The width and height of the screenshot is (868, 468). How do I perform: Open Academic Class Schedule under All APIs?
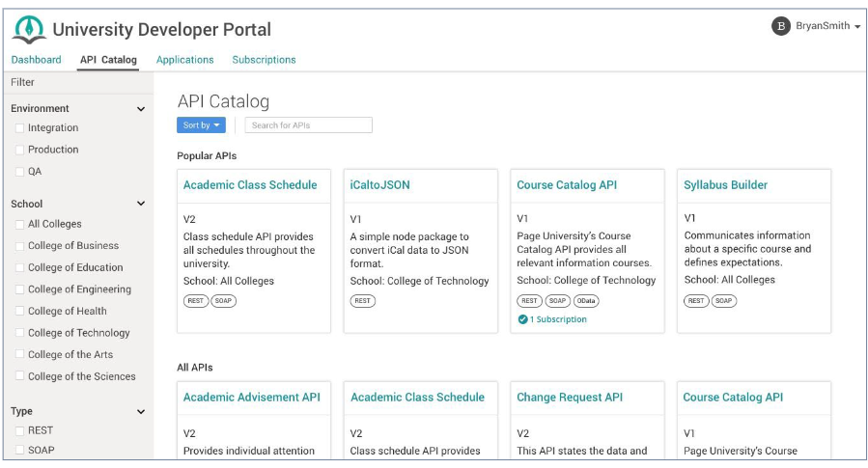tap(417, 398)
